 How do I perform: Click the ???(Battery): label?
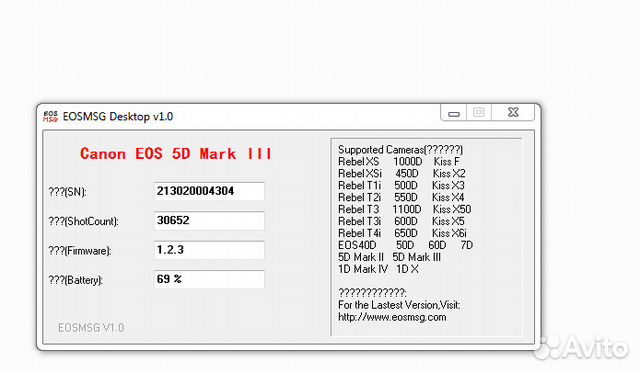pyautogui.click(x=76, y=280)
